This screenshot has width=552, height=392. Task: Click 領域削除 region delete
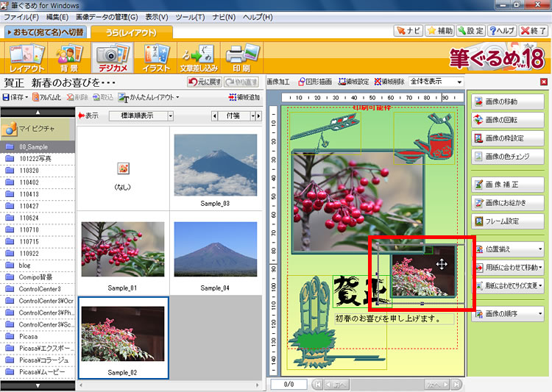(x=389, y=82)
